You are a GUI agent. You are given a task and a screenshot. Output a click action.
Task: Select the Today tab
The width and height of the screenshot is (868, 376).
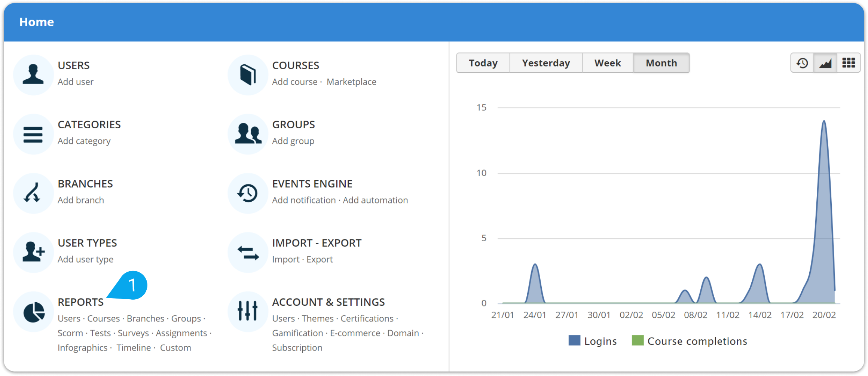(x=483, y=63)
